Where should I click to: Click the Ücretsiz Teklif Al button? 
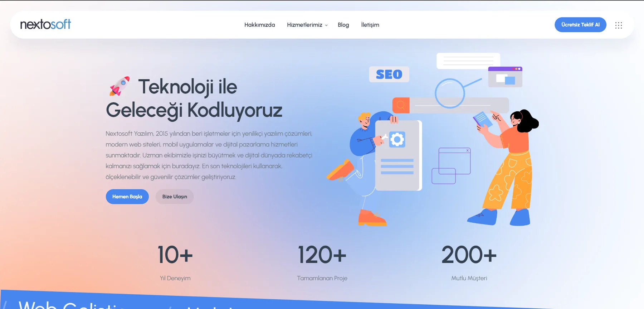click(580, 25)
